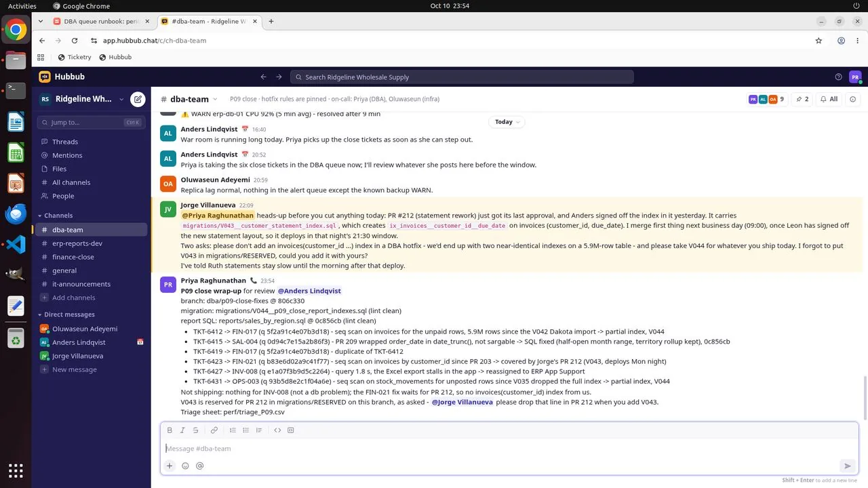
Task: Open the emoji picker
Action: (x=185, y=466)
